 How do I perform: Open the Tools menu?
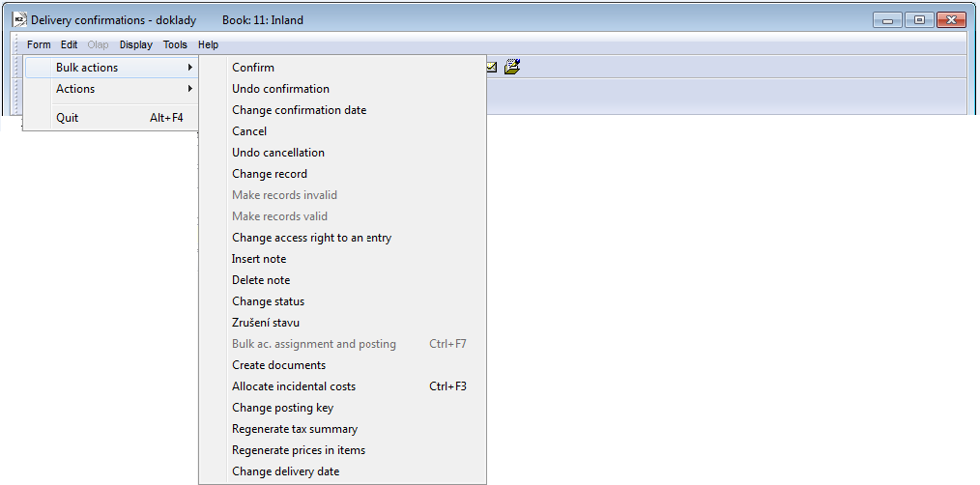pyautogui.click(x=175, y=44)
